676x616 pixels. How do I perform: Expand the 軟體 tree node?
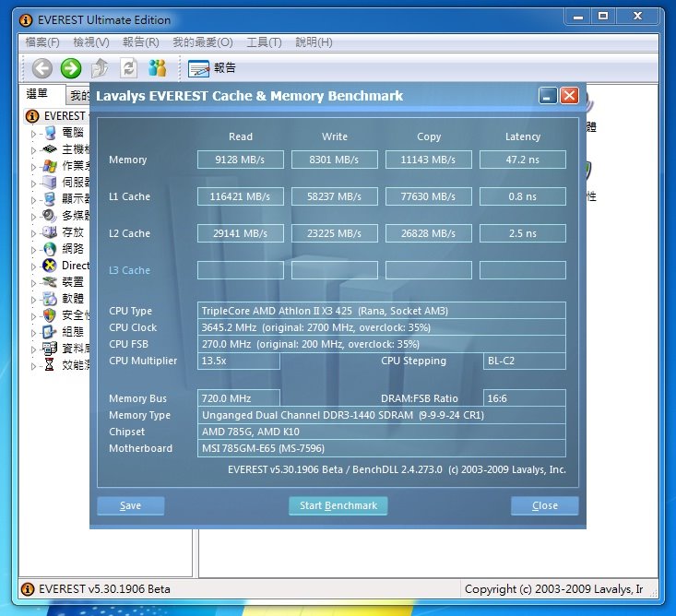pyautogui.click(x=33, y=300)
